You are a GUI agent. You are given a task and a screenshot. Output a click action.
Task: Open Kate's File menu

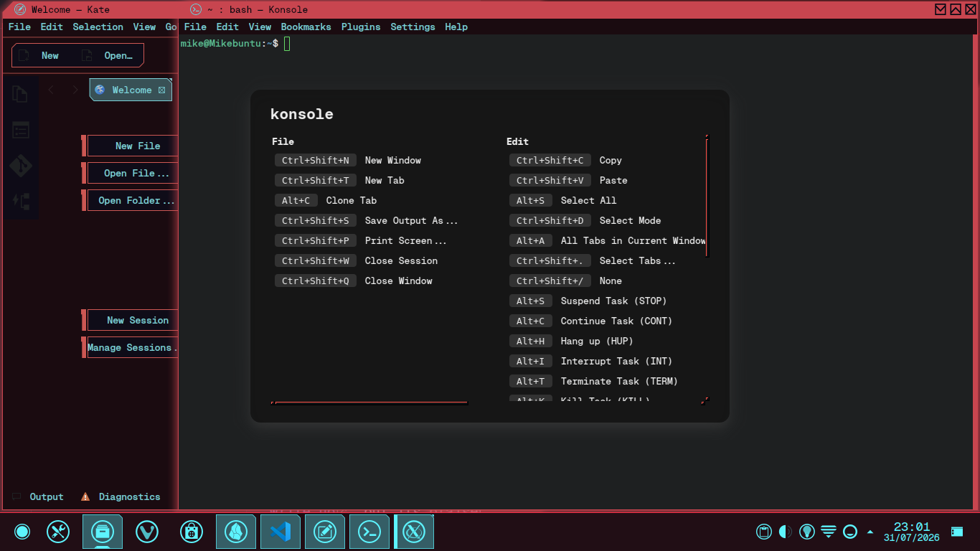tap(19, 27)
